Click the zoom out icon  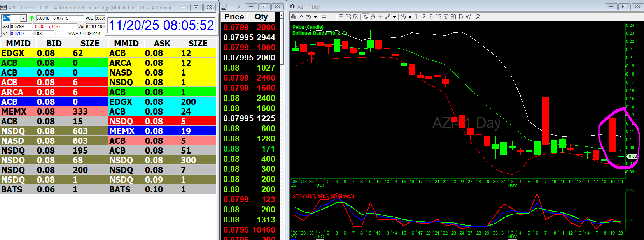(348, 17)
